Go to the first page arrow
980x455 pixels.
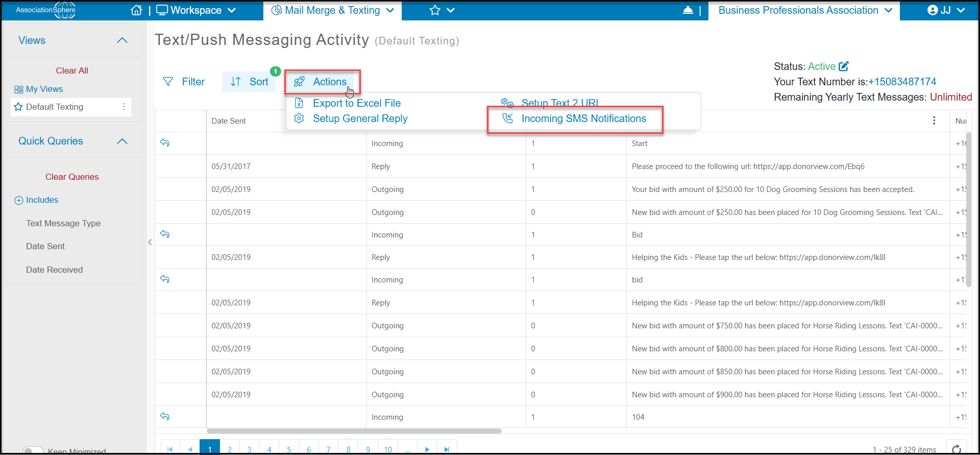(x=170, y=449)
